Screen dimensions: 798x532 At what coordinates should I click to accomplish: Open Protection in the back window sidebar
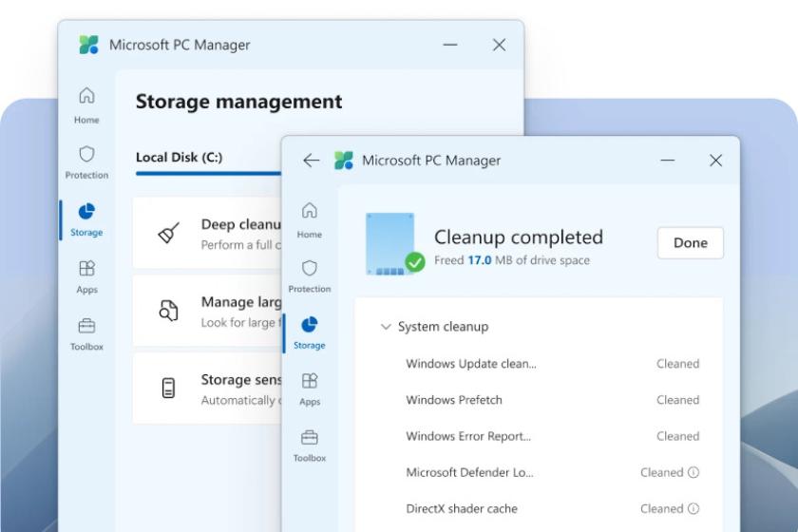point(86,161)
